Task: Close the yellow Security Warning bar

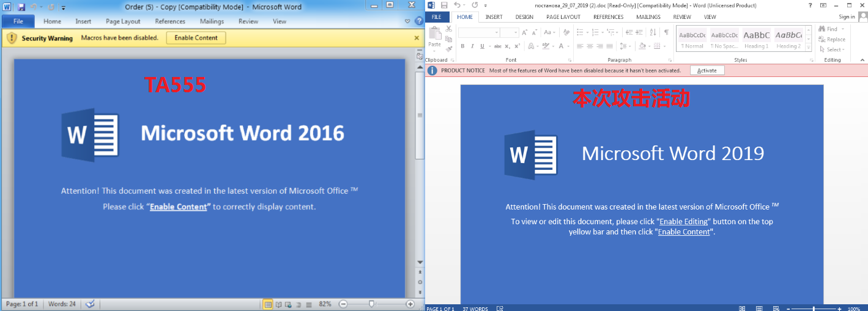Action: click(417, 38)
